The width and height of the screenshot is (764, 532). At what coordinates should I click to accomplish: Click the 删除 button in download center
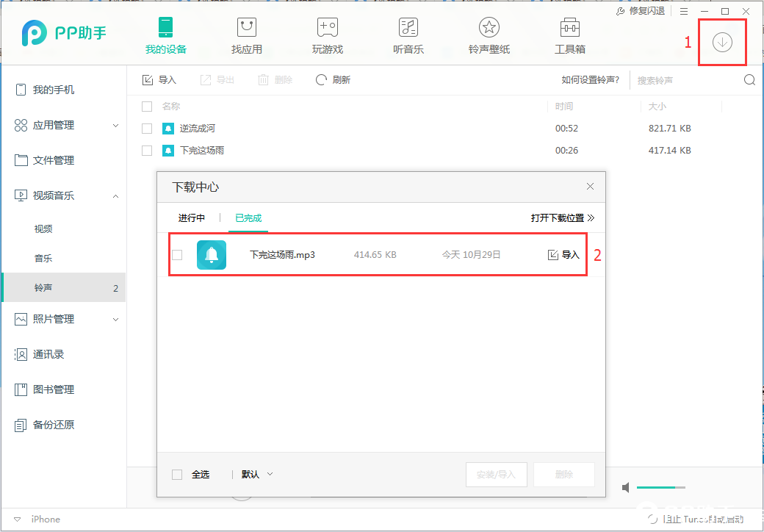click(x=564, y=475)
